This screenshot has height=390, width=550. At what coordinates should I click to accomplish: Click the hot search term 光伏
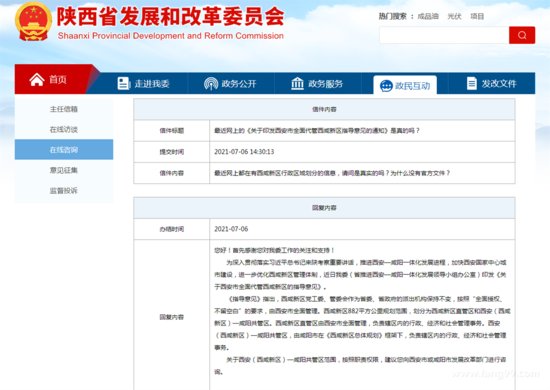tap(455, 16)
